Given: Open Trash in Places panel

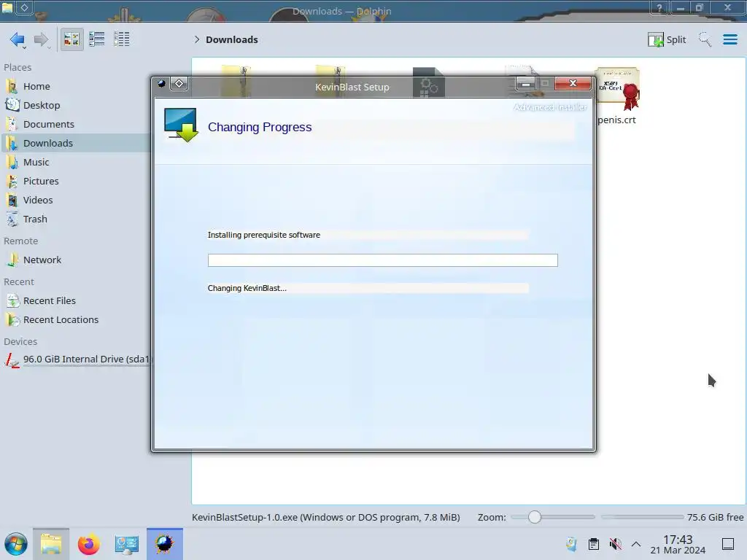Looking at the screenshot, I should 76,219.
